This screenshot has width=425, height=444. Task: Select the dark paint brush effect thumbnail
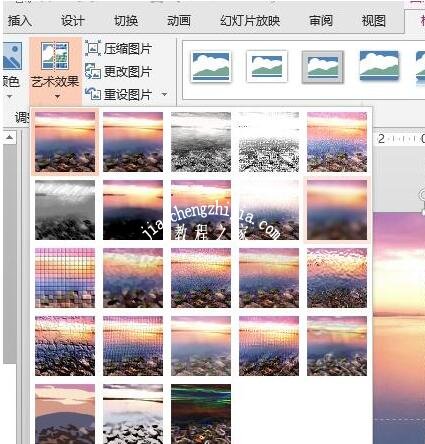[x=133, y=210]
